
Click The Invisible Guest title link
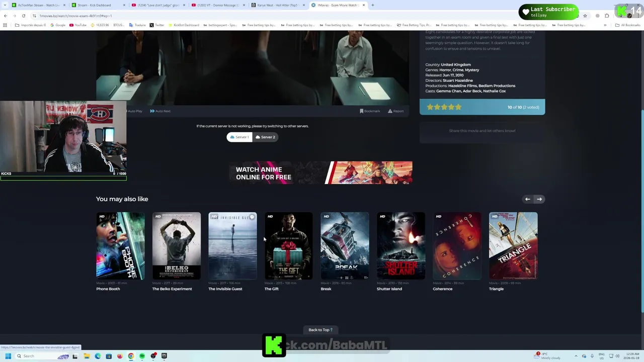(225, 289)
